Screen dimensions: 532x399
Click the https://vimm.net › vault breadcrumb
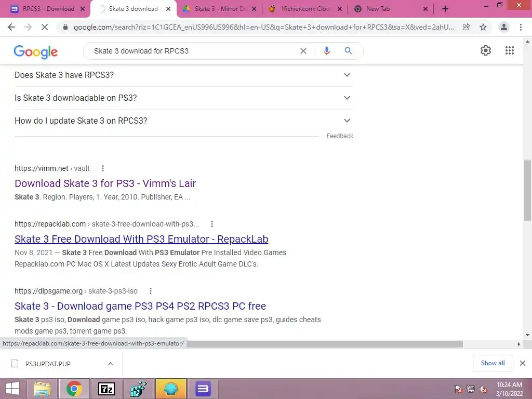click(x=52, y=168)
